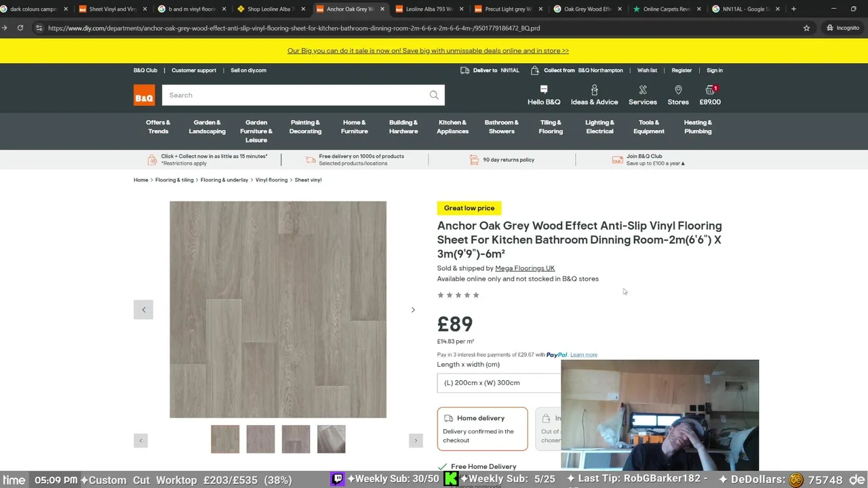The width and height of the screenshot is (868, 488).
Task: Show previous product image arrow
Action: [x=143, y=310]
